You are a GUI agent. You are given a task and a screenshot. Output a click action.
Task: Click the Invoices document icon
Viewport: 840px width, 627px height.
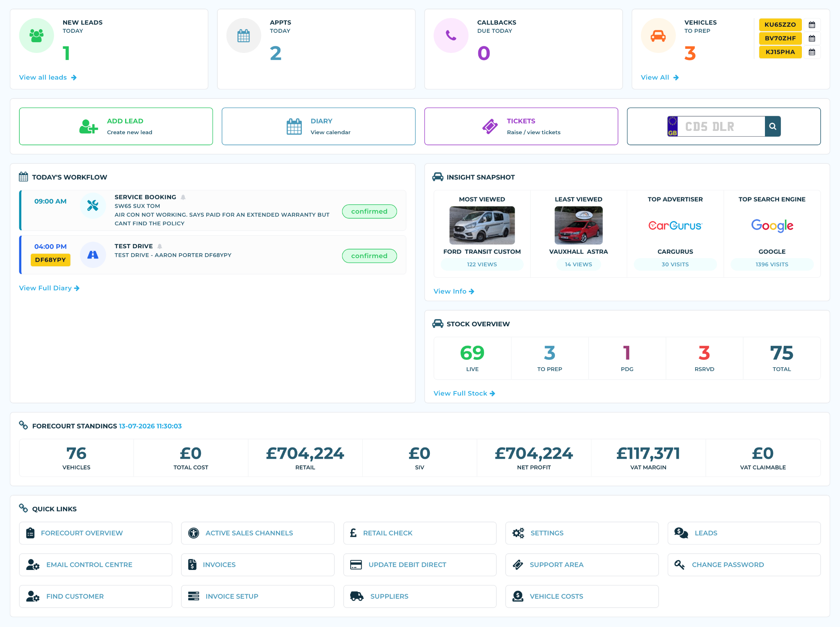pos(192,565)
